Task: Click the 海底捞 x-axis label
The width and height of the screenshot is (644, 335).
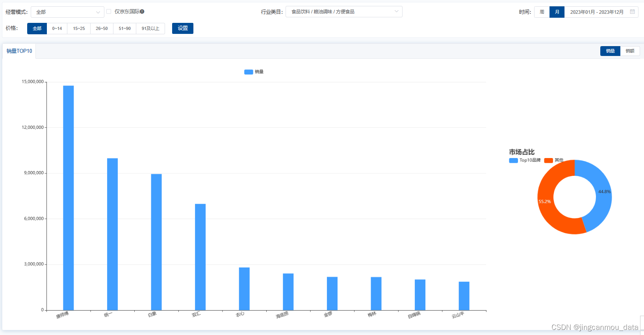Action: coord(282,315)
